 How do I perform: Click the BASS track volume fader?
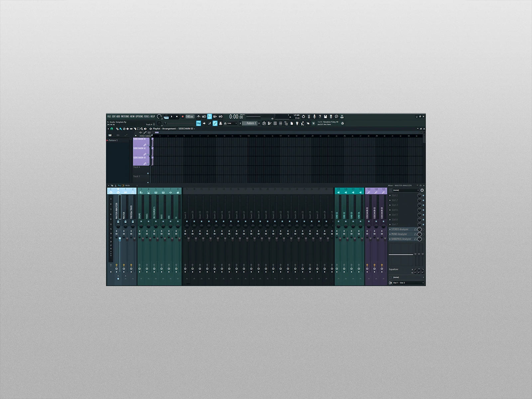click(x=165, y=239)
